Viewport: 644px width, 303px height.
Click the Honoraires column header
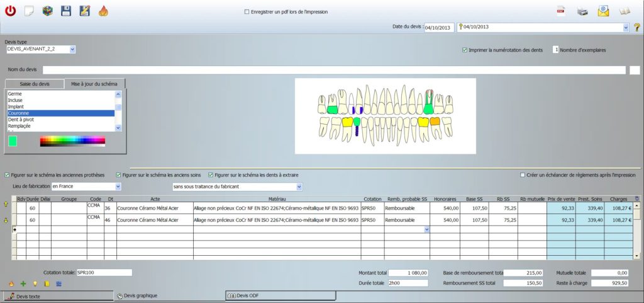click(x=445, y=199)
